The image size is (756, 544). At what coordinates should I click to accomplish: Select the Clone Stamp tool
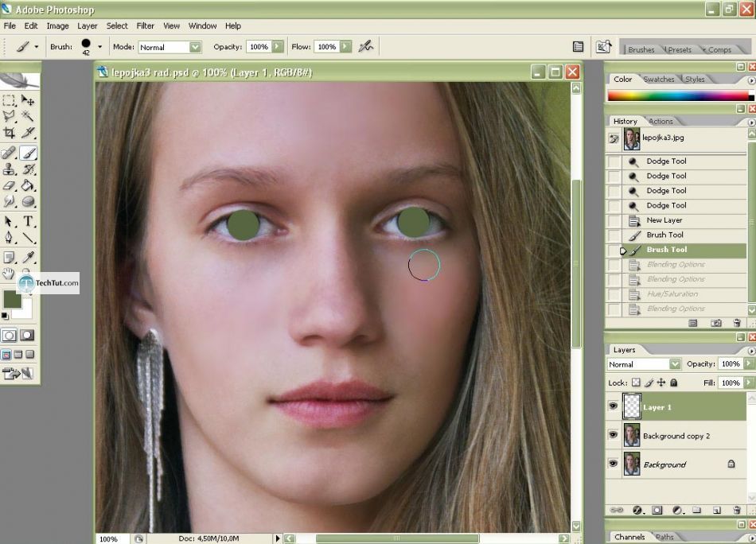tap(9, 169)
